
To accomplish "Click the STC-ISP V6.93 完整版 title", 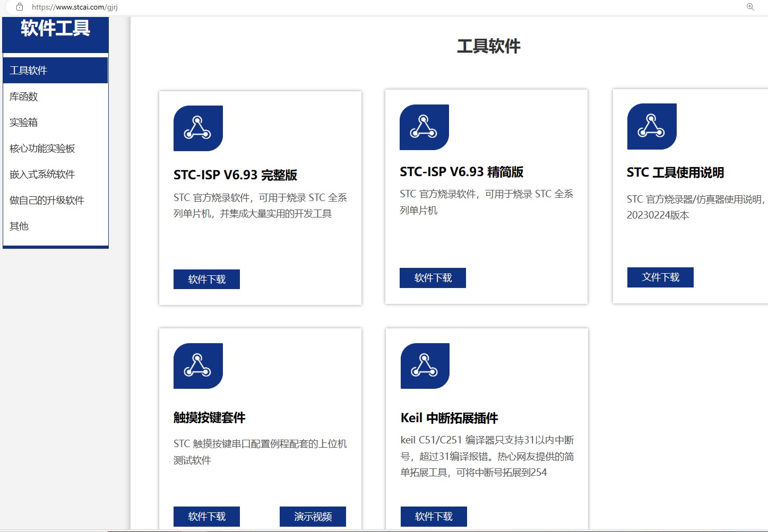I will click(235, 175).
